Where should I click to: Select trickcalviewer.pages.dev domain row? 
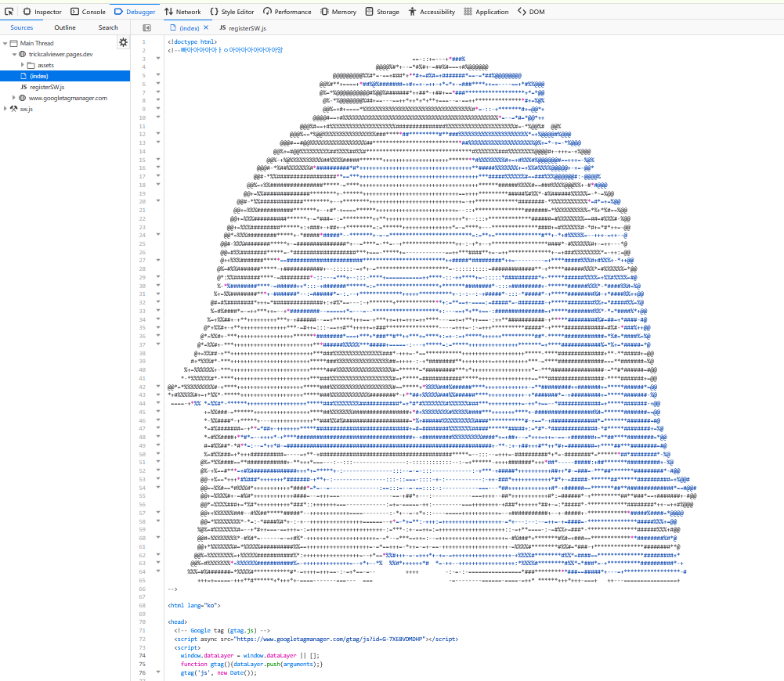(60, 54)
